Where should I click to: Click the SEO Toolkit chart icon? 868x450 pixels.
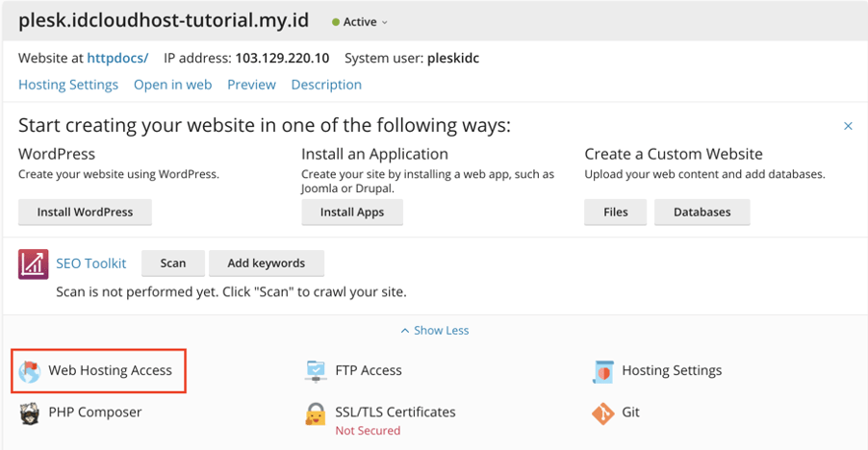tap(34, 263)
